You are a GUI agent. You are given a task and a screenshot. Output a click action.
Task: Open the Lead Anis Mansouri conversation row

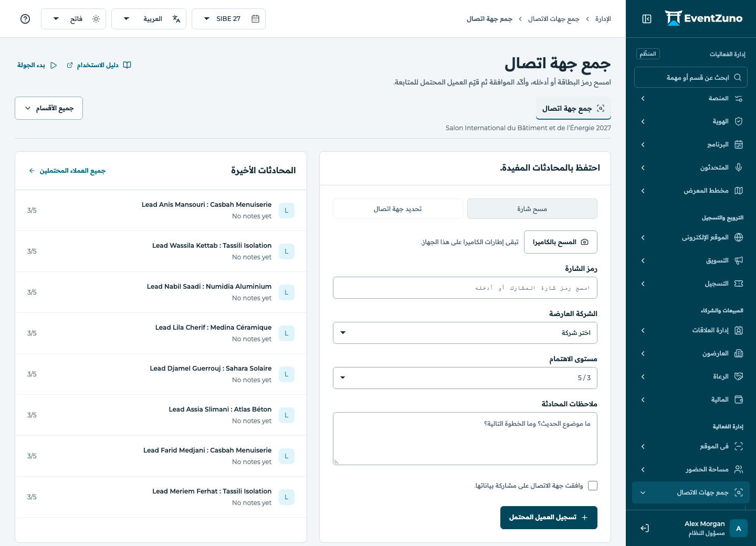point(161,211)
